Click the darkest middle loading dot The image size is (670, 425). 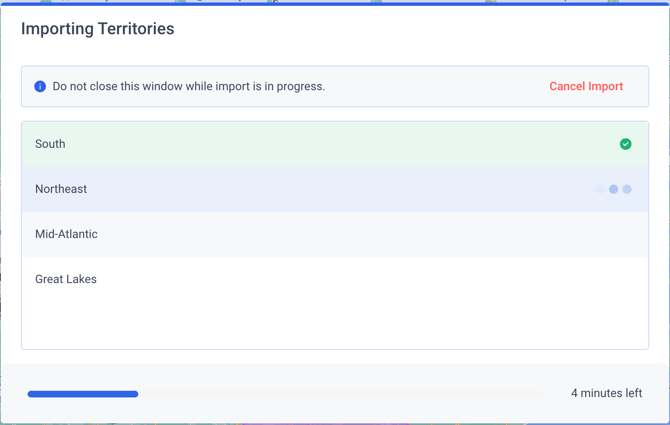[x=613, y=189]
